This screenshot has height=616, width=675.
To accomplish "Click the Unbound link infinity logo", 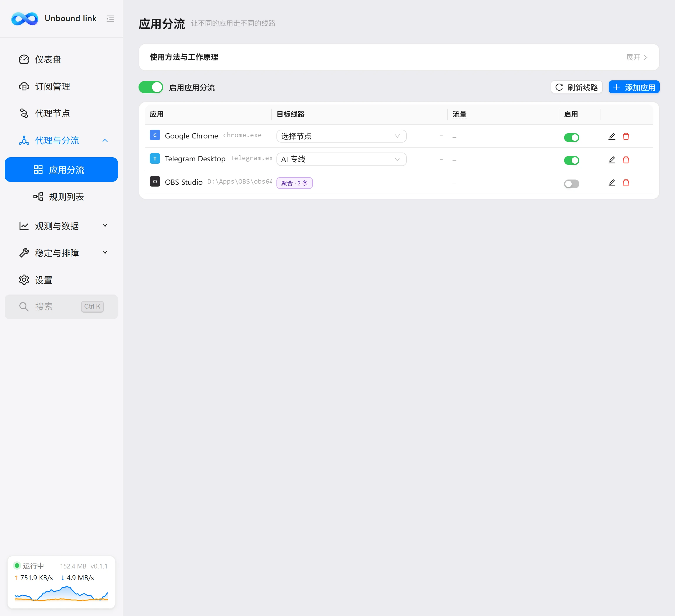I will coord(24,19).
